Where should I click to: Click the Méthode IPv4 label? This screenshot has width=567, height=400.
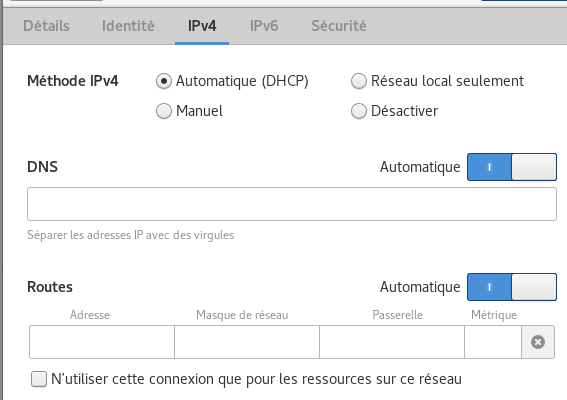pos(73,81)
